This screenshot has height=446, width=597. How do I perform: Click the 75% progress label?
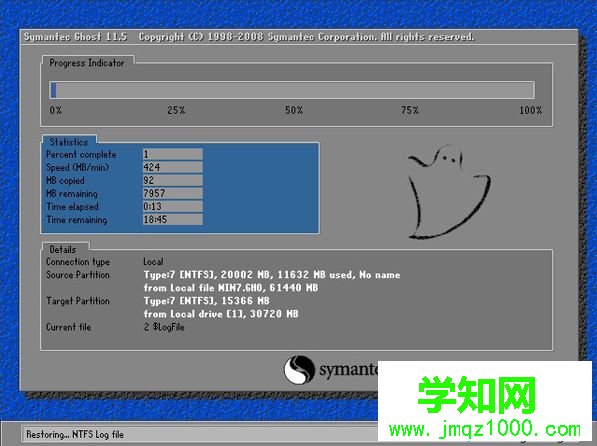(x=410, y=110)
